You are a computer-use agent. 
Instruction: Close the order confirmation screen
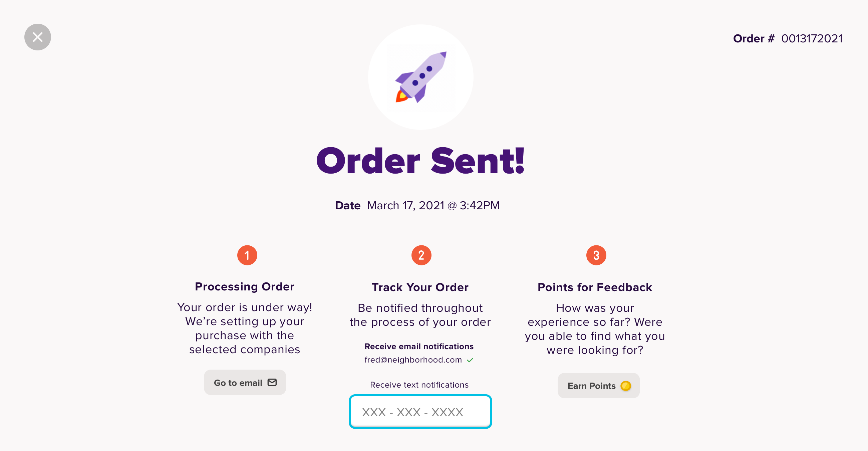37,37
